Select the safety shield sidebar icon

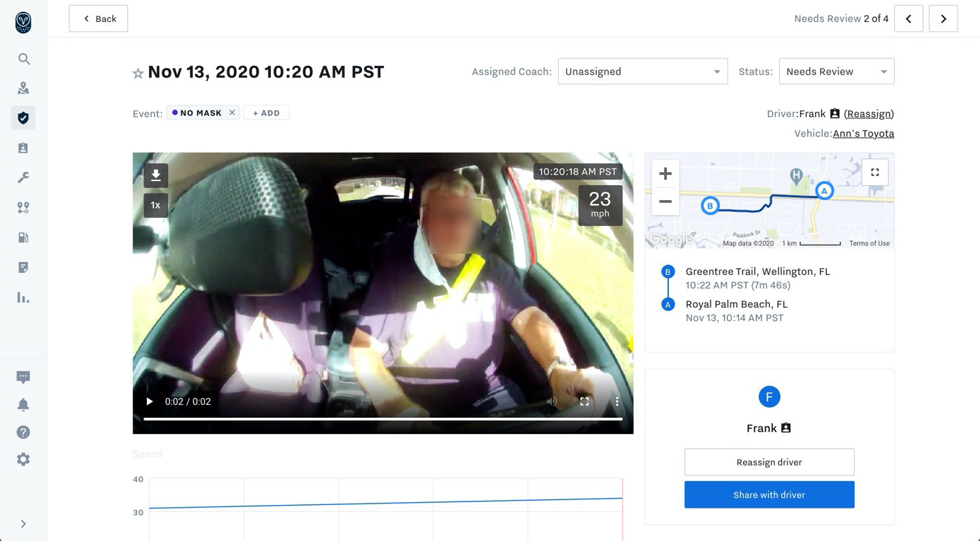[x=23, y=118]
